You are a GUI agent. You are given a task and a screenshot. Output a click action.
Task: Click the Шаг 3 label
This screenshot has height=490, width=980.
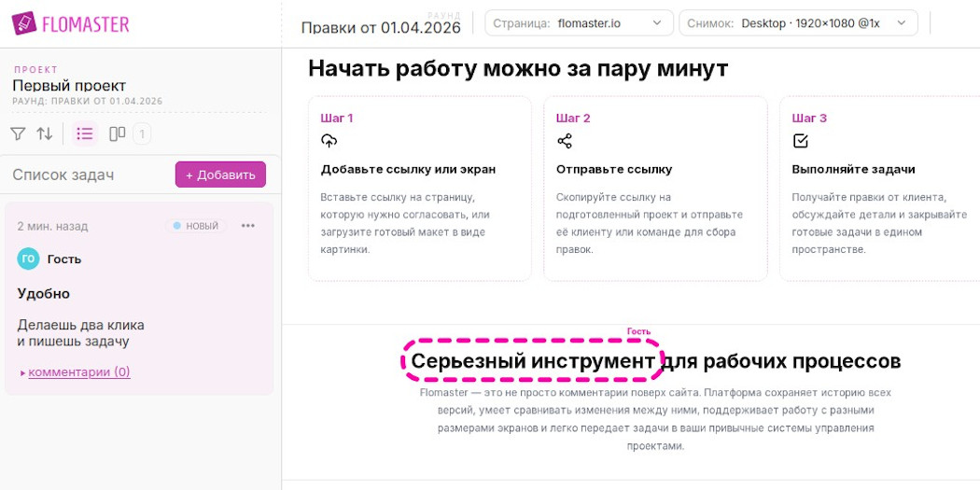pyautogui.click(x=809, y=119)
